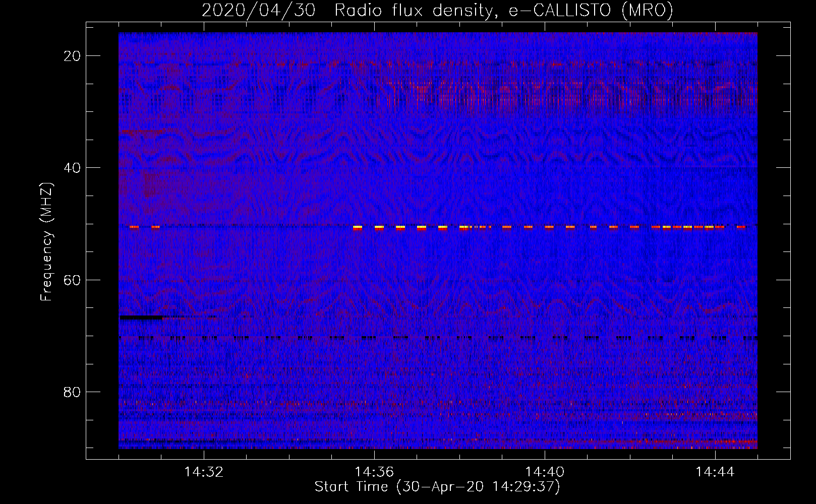Screen dimensions: 816x504
Task: Click the plot title '2020/04/30 Radio flux density, e-CALLISTO (MRO)'
Action: pos(437,10)
